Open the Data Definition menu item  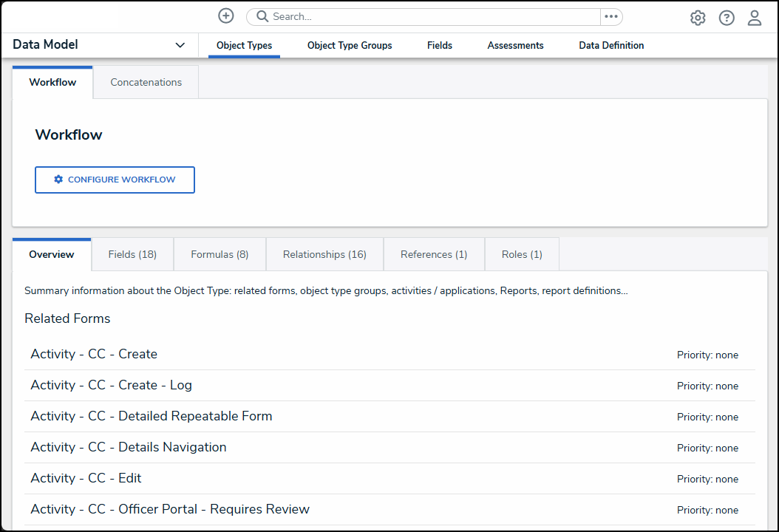[611, 45]
